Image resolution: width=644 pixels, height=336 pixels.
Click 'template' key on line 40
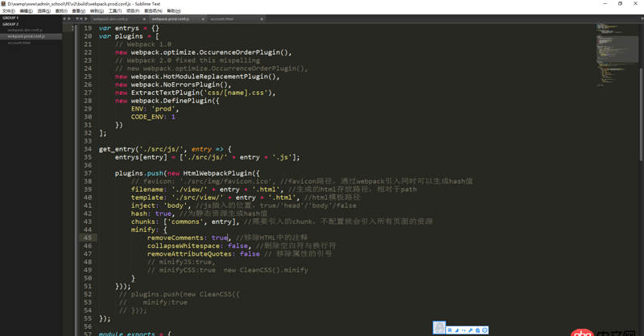coord(147,197)
